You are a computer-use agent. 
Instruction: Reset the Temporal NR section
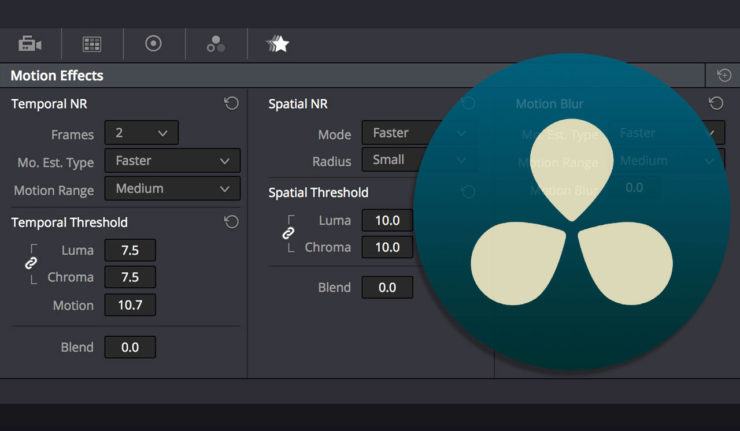pyautogui.click(x=231, y=103)
